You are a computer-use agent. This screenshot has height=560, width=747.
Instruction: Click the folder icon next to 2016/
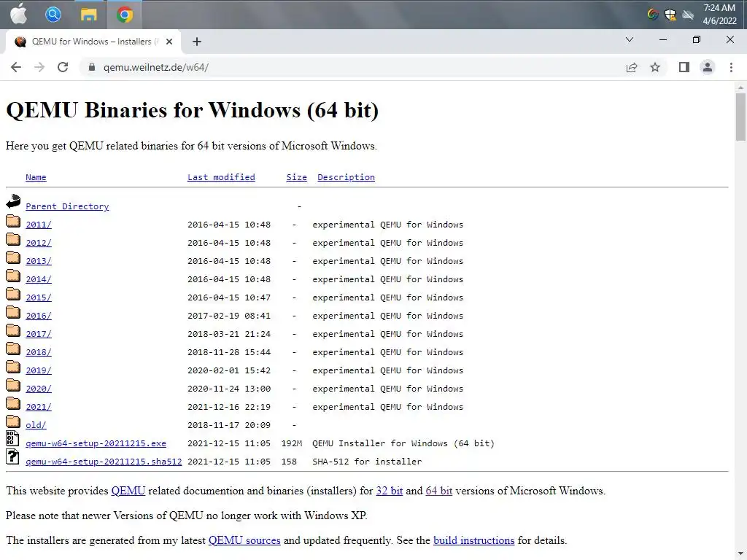[x=13, y=312]
